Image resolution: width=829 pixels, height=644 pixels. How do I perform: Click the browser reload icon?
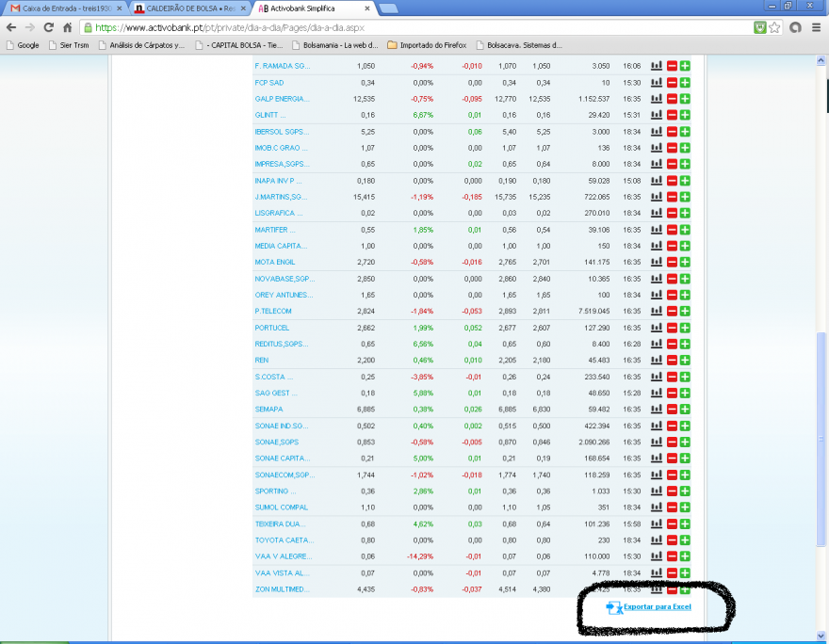pos(49,27)
